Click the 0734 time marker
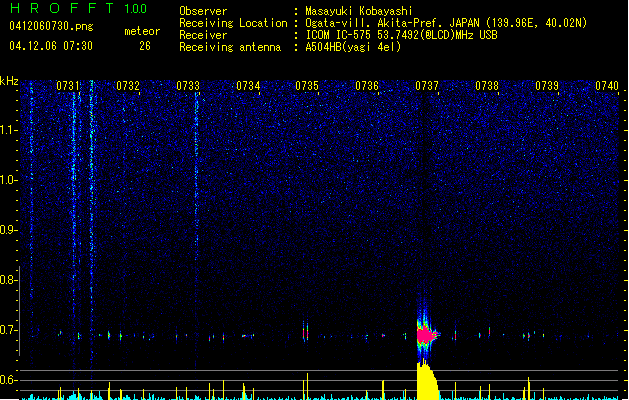This screenshot has height=400, width=629. [x=248, y=86]
